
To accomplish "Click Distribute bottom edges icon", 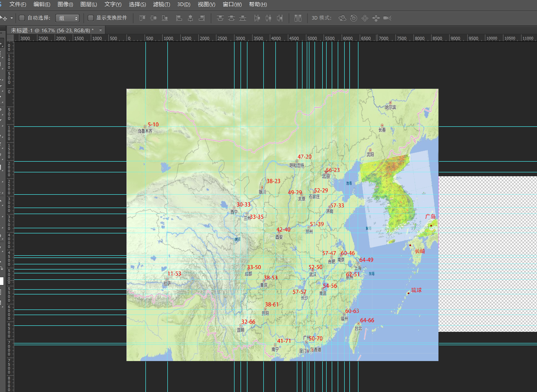I will coord(242,18).
